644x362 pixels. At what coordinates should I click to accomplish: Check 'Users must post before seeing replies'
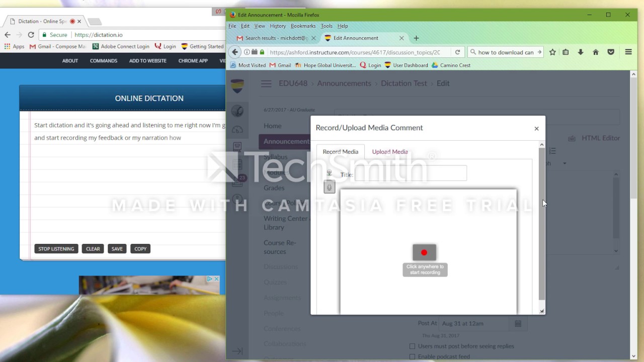(413, 346)
